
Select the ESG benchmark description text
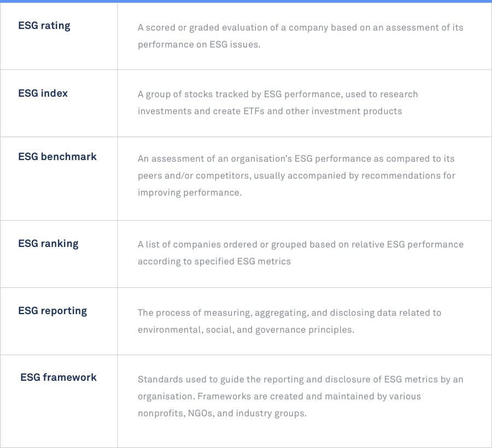296,175
